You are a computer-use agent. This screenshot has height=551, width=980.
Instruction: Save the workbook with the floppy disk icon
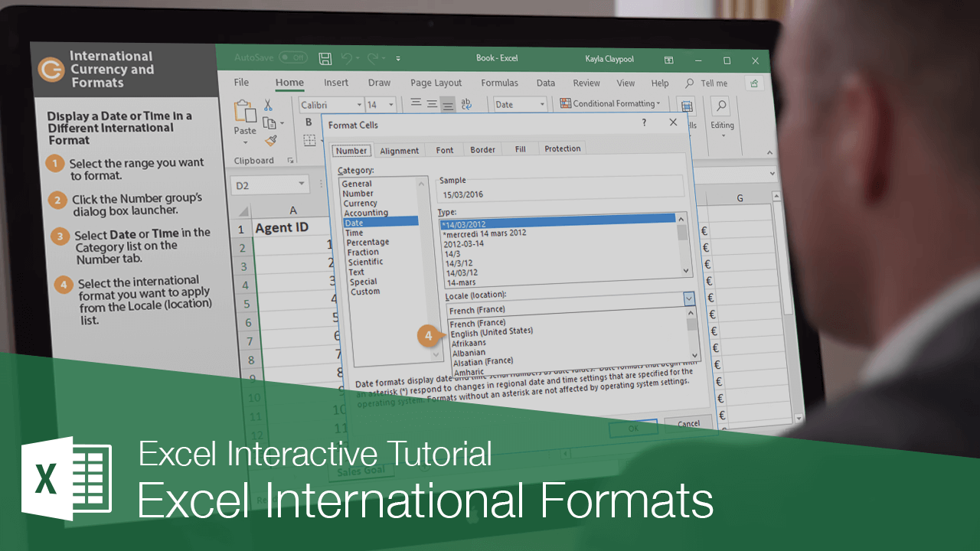coord(325,58)
